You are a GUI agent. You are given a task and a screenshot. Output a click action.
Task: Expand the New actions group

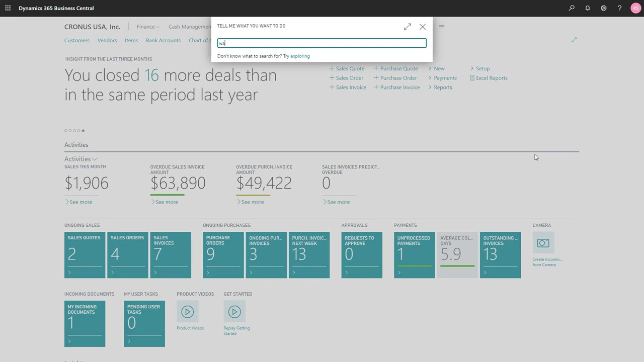coord(436,68)
